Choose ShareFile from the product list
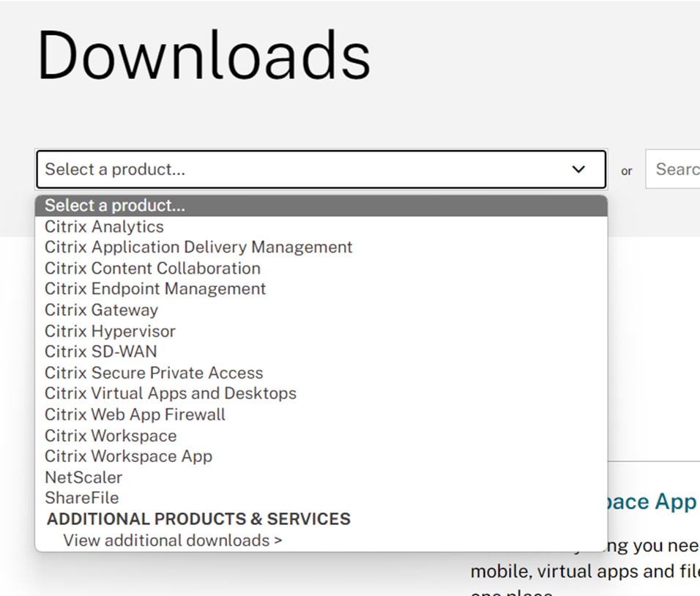 [x=321, y=498]
